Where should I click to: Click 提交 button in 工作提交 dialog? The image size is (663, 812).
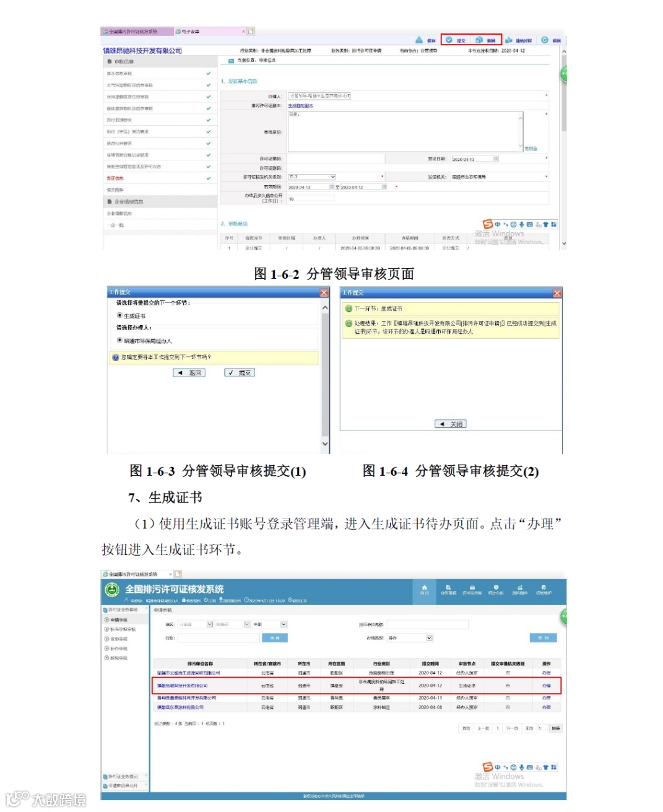pos(239,373)
